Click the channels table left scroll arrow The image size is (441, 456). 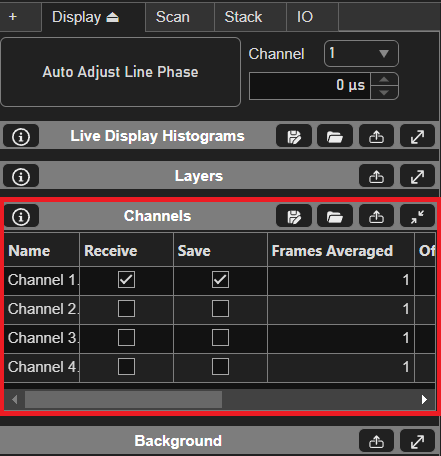[14, 399]
